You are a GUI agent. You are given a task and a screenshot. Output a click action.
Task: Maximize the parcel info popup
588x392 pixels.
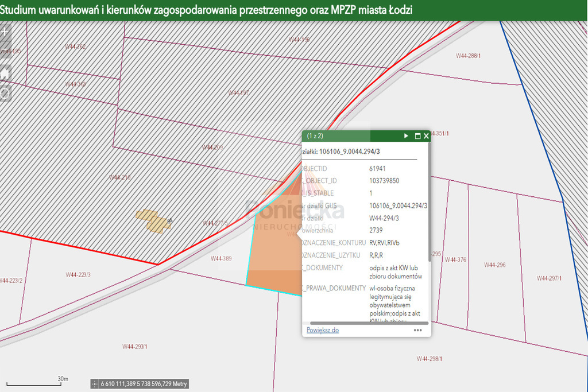pyautogui.click(x=417, y=136)
